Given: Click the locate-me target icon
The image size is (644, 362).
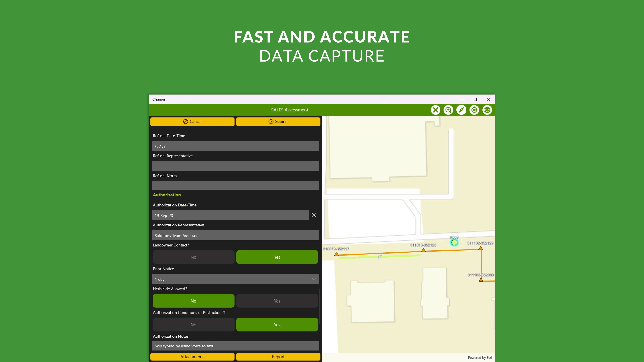Looking at the screenshot, I should (x=474, y=110).
